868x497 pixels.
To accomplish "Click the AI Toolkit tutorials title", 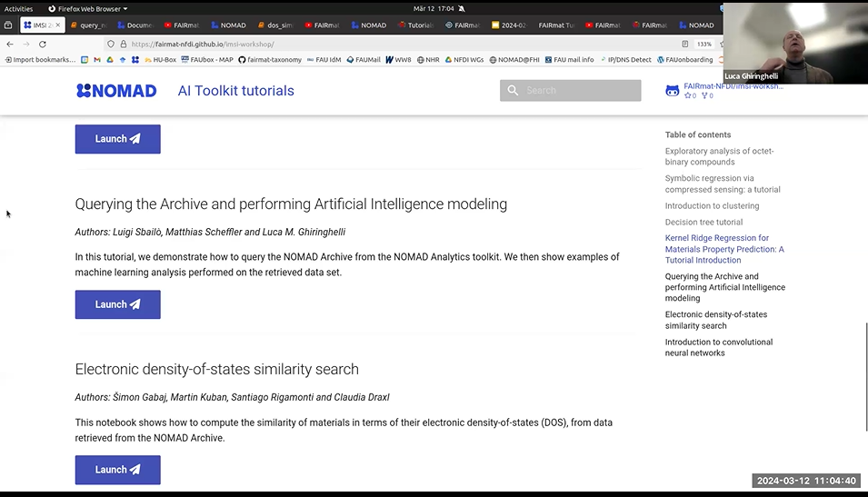I will coord(235,91).
